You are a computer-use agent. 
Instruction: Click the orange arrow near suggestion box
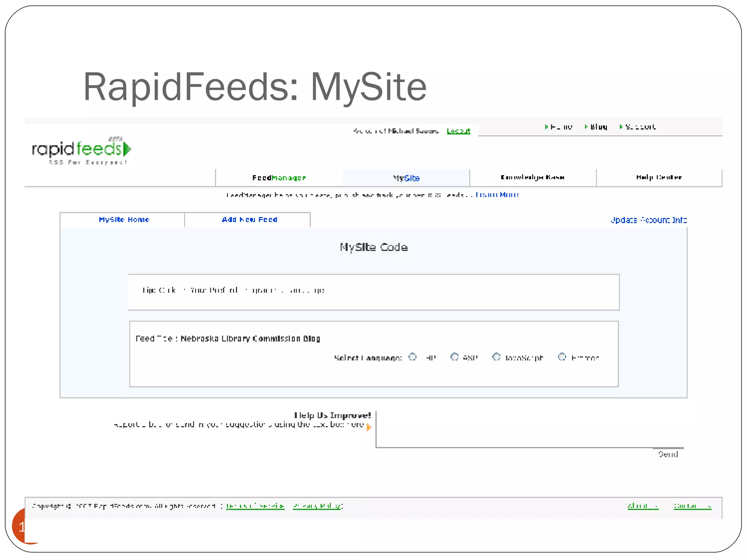point(369,427)
